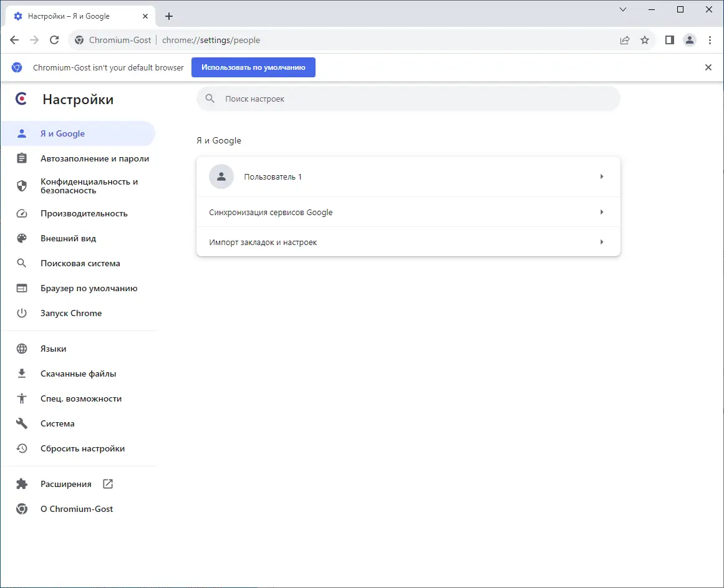724x588 pixels.
Task: Click Использовать по умолчанию button
Action: [253, 67]
